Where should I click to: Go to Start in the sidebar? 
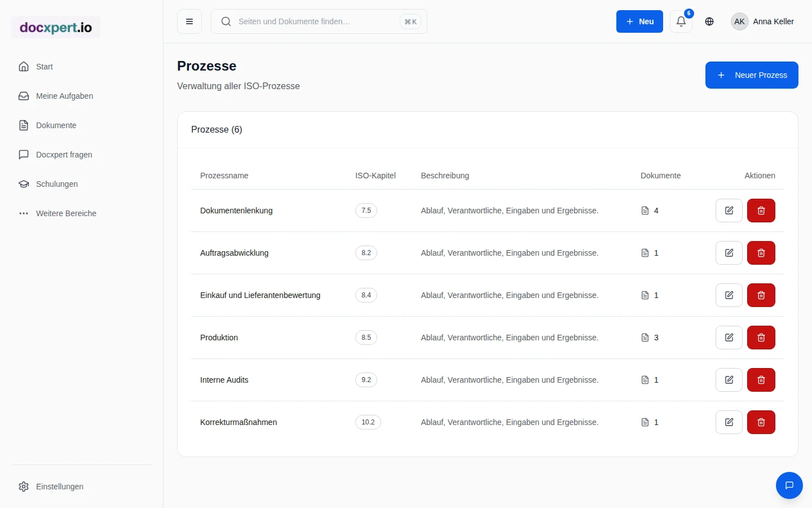(81, 67)
